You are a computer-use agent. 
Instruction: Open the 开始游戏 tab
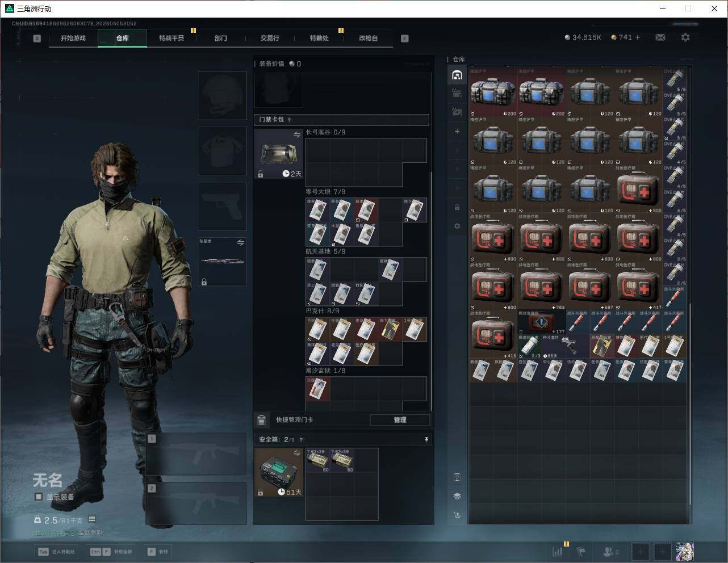click(73, 38)
